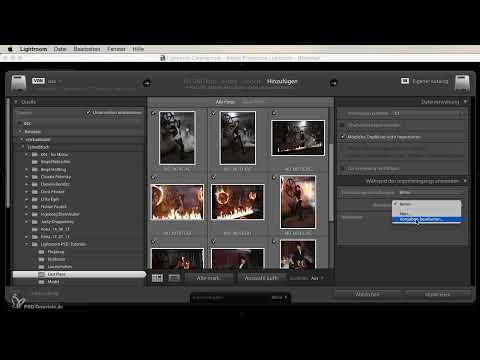Choose Vorgaben bearbeiten... in the open menu
This screenshot has width=480, height=360.
coord(427,219)
